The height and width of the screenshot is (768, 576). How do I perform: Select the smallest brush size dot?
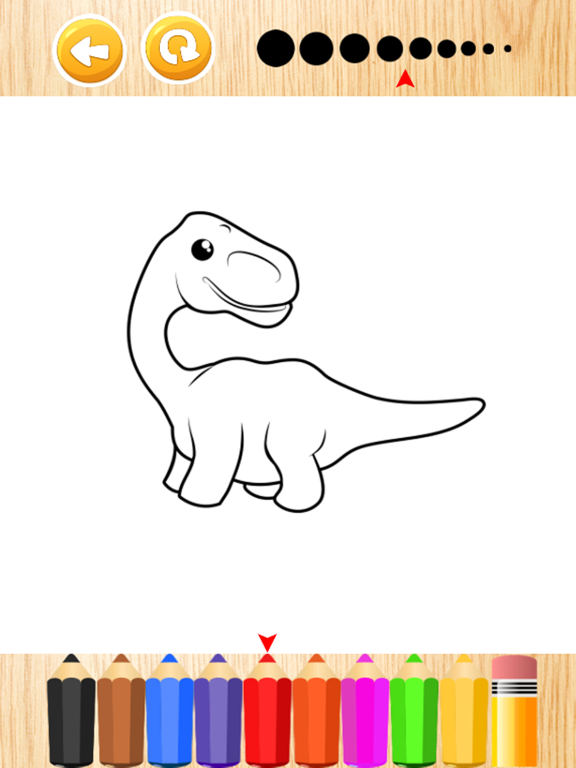click(x=507, y=48)
